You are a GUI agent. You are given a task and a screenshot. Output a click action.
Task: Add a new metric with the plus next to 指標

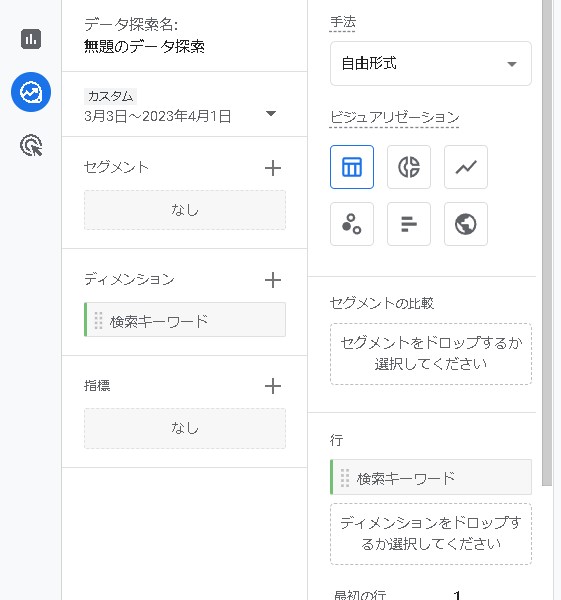pyautogui.click(x=273, y=386)
